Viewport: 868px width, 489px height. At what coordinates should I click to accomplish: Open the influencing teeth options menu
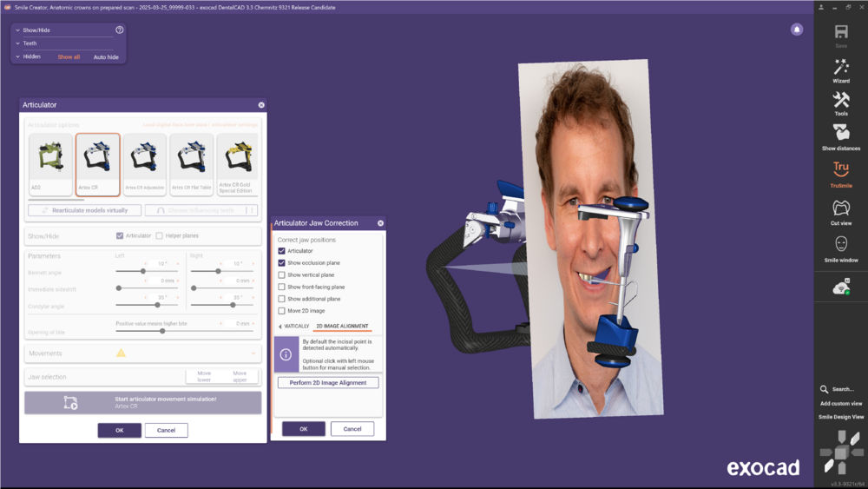click(x=252, y=210)
